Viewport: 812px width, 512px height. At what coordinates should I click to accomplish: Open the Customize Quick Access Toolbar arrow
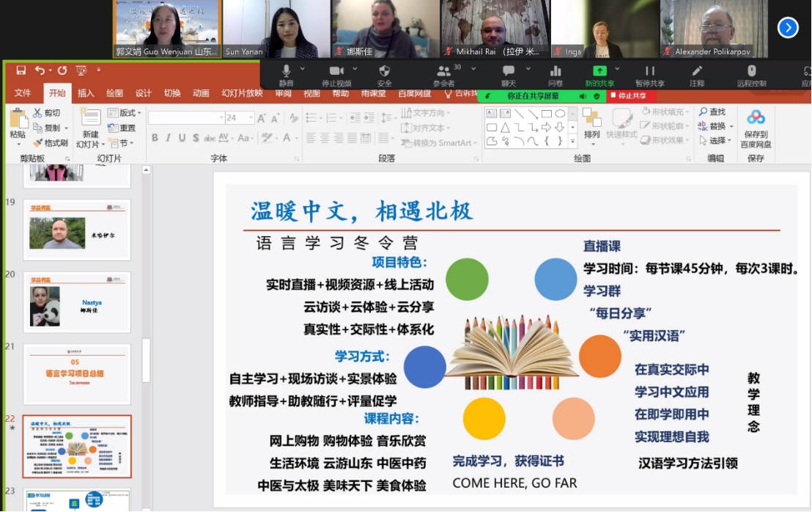98,70
